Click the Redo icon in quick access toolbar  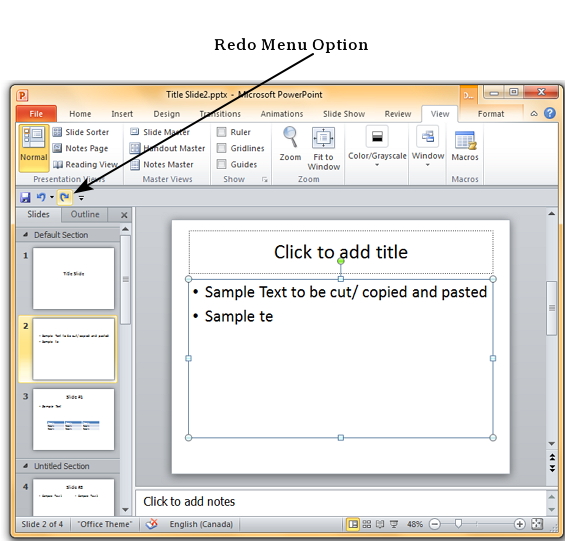(x=65, y=197)
